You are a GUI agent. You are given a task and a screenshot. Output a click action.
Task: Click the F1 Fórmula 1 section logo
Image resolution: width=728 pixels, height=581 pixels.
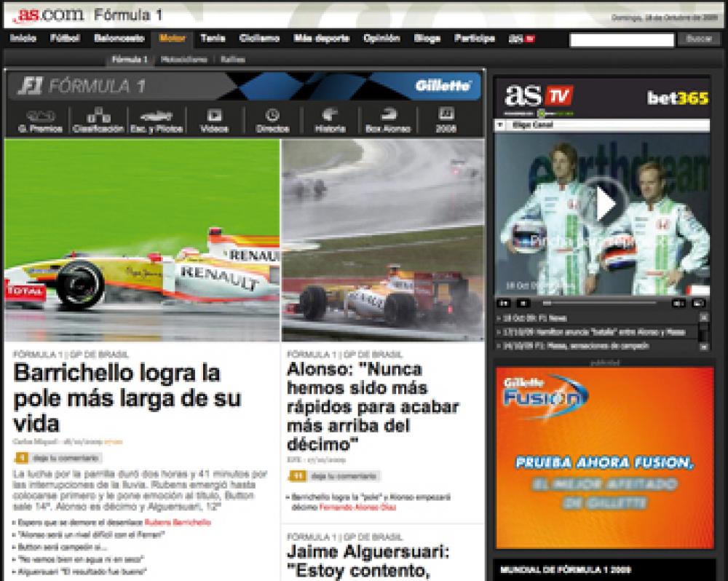[x=82, y=86]
